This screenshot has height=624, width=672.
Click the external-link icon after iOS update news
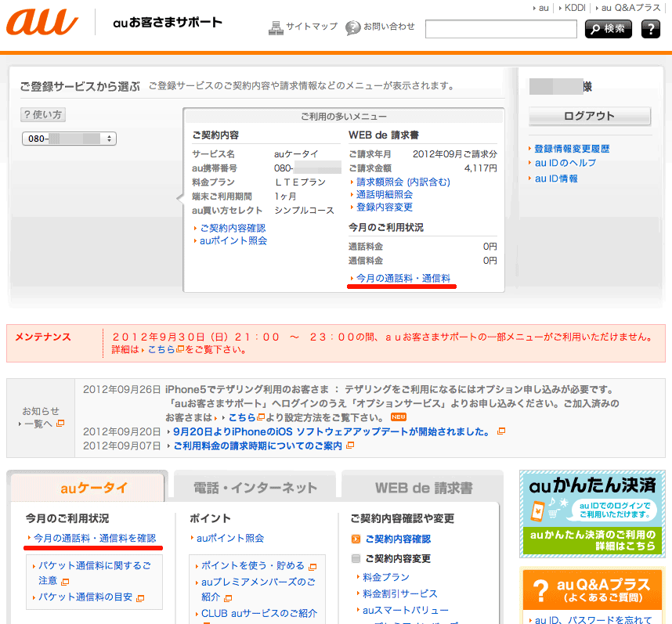[x=501, y=431]
